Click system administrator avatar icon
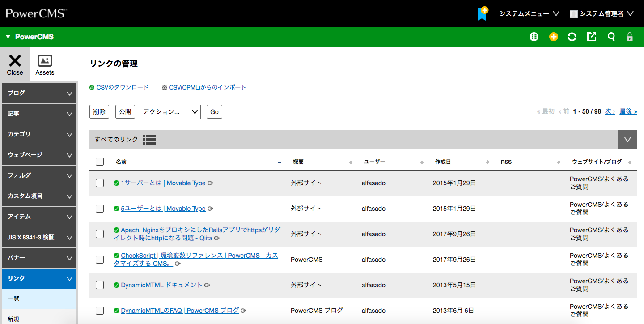This screenshot has width=644, height=324. (573, 14)
